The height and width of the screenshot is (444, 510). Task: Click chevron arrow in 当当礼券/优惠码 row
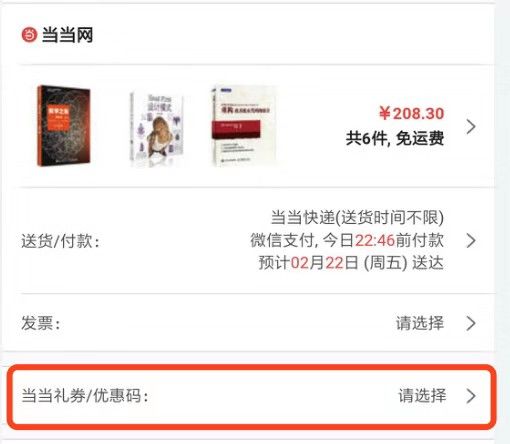(471, 396)
